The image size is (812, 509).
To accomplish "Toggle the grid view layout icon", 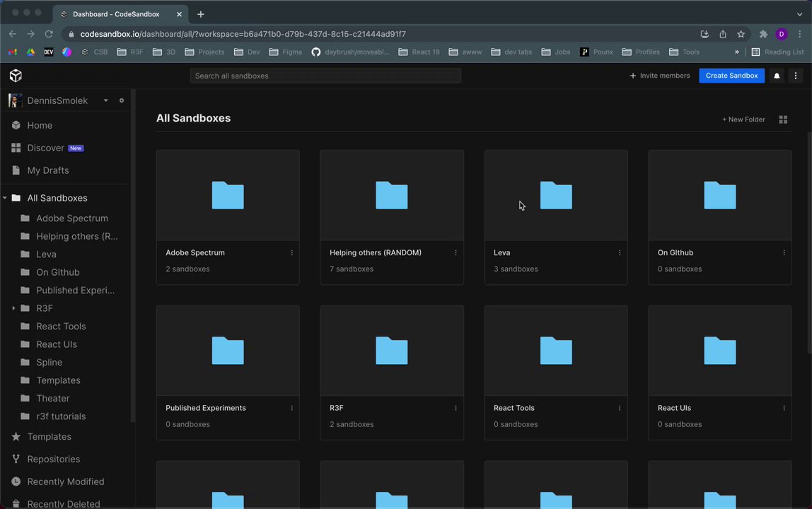I will (x=783, y=119).
